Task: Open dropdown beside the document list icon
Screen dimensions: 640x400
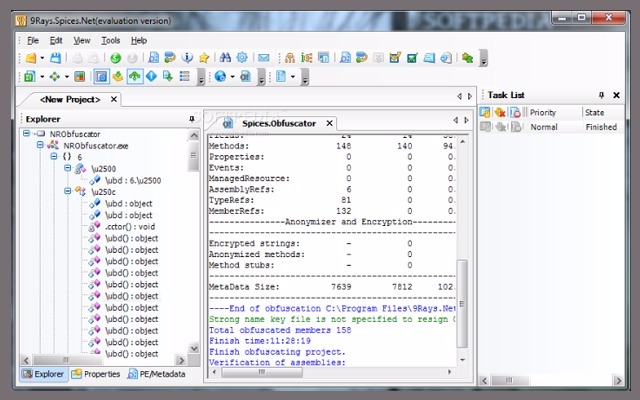Action: tap(293, 77)
